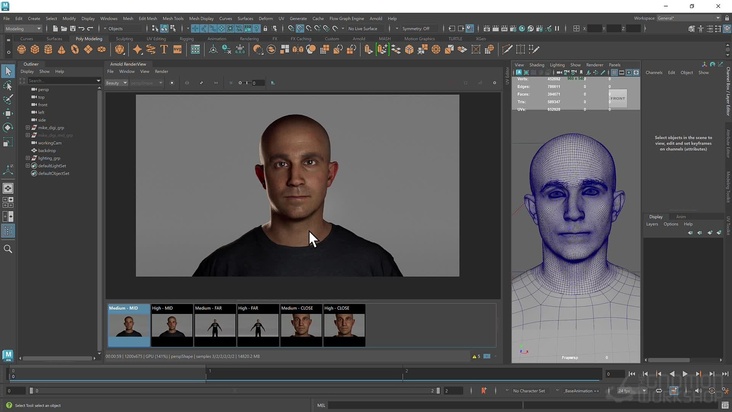Activate the Select tool arrow
The image size is (732, 412).
(8, 71)
